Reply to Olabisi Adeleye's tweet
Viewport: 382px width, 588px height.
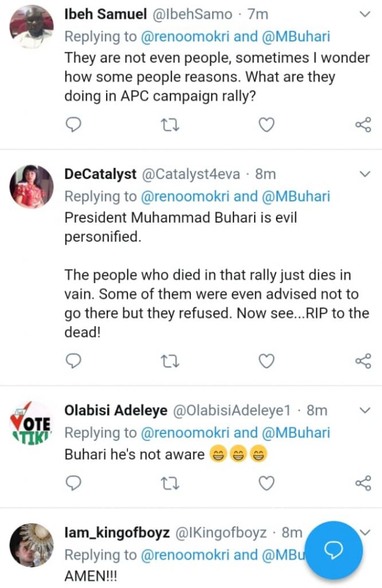click(73, 483)
